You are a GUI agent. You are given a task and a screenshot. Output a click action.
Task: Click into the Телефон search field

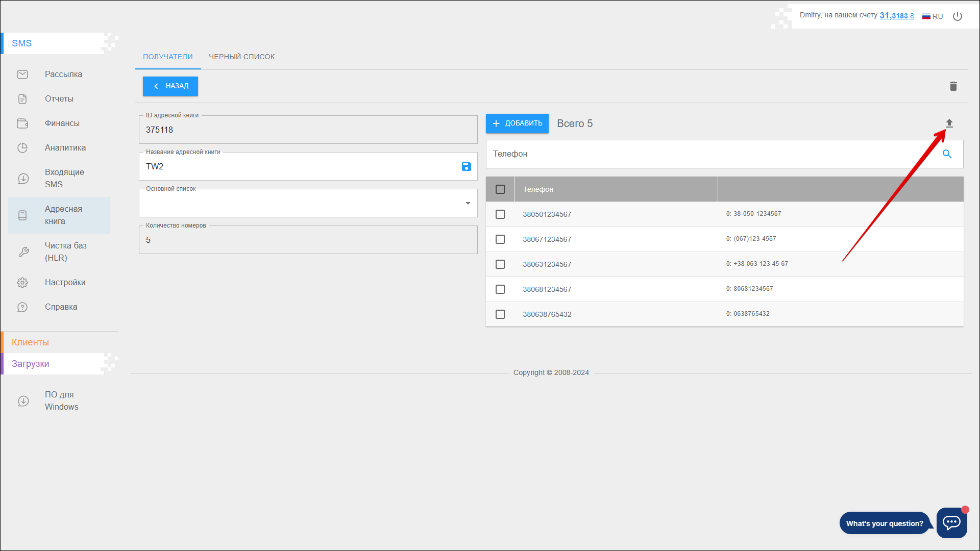[x=709, y=154]
